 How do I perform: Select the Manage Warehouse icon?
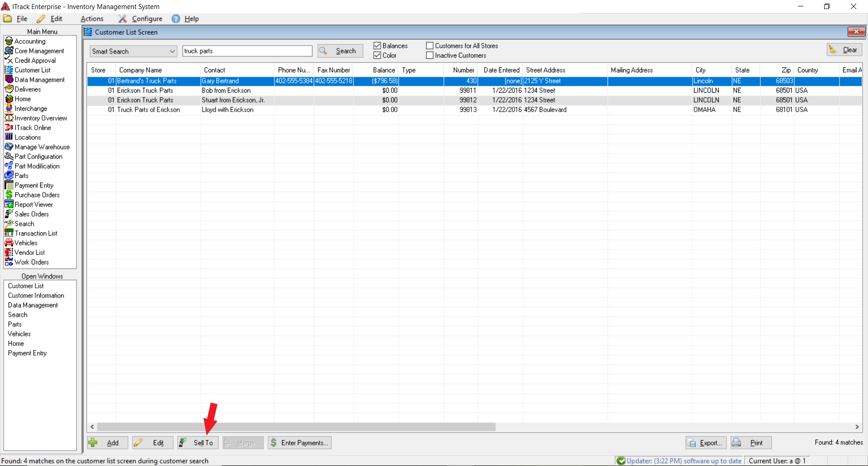(x=9, y=147)
